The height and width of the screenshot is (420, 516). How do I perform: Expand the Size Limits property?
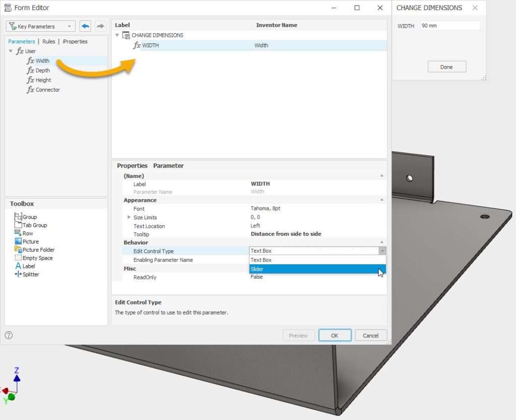(x=130, y=217)
